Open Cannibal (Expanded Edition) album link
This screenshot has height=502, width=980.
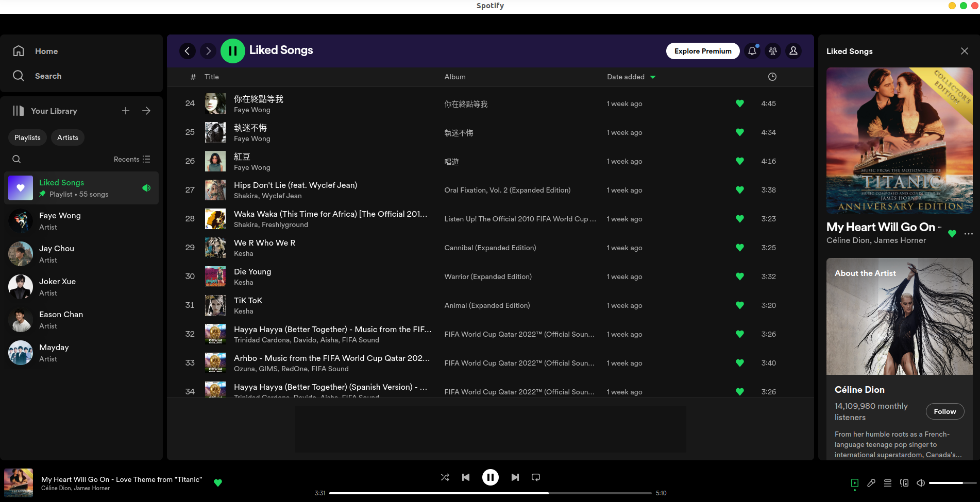point(490,248)
